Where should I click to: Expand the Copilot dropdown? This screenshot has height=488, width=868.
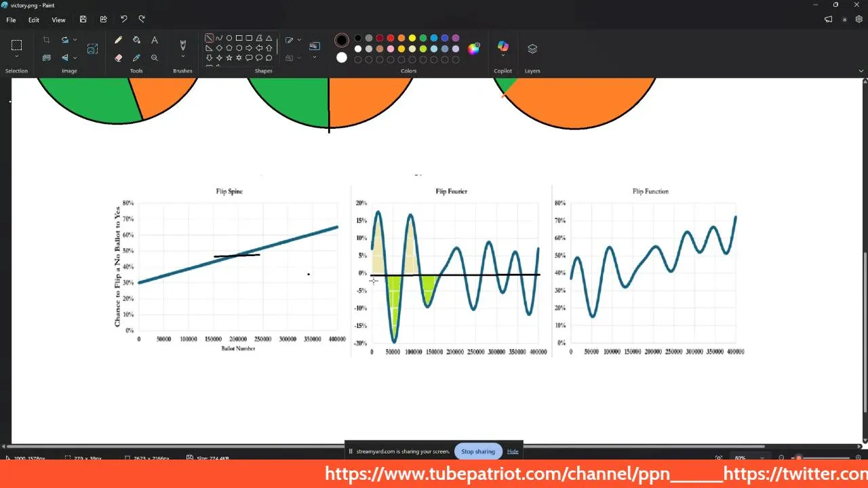point(503,57)
